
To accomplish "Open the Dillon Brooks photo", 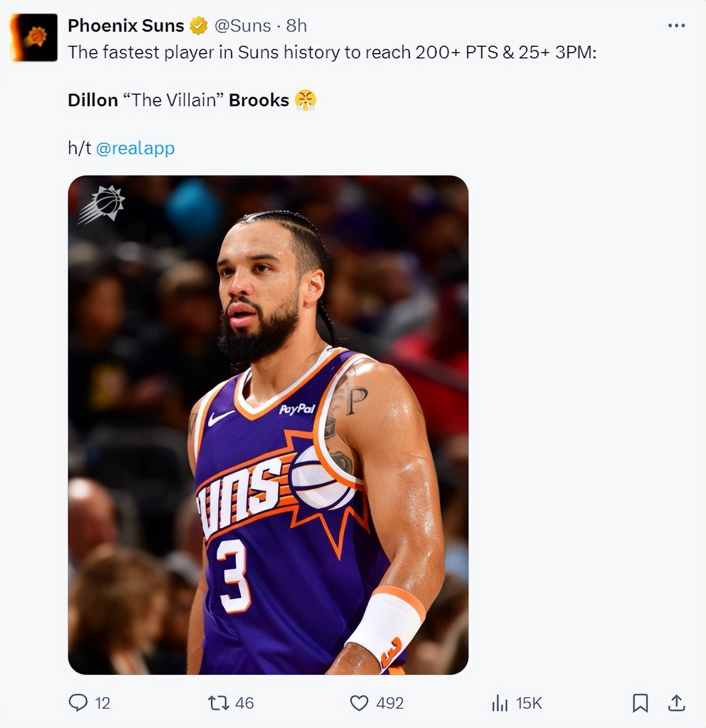I will [x=268, y=425].
